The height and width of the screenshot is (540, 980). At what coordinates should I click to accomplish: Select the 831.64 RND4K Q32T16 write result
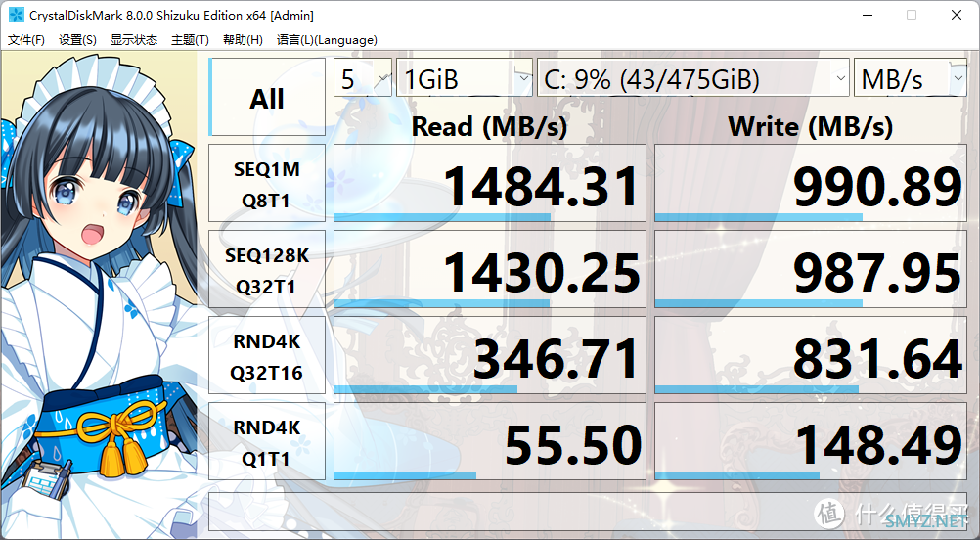click(811, 355)
